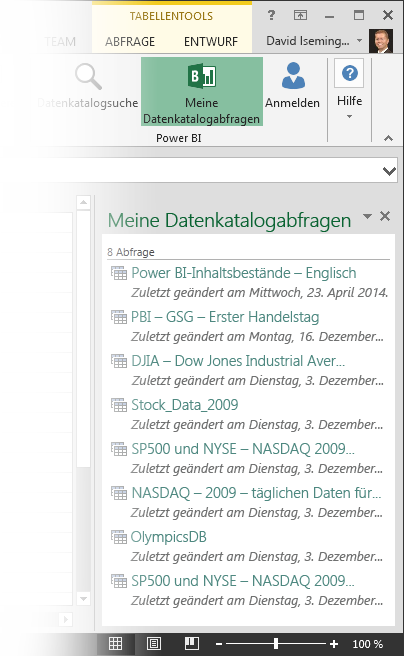Open the Hilfe question mark button
This screenshot has height=656, width=404.
click(x=349, y=73)
